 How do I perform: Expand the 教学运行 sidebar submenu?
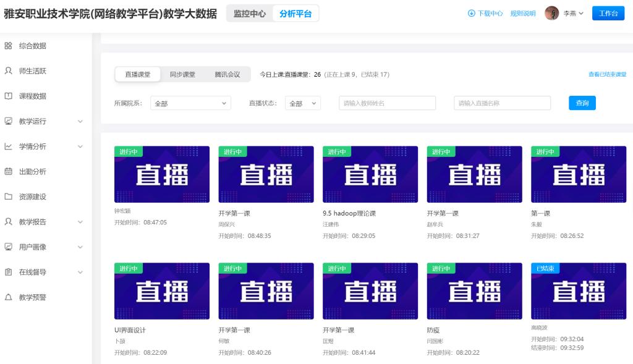click(80, 122)
